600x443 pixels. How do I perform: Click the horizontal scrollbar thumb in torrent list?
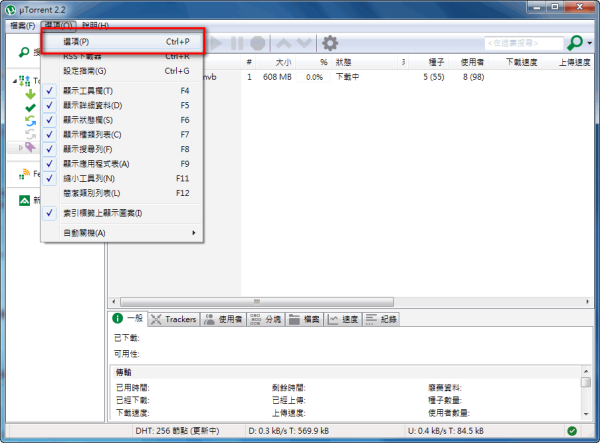[x=257, y=302]
